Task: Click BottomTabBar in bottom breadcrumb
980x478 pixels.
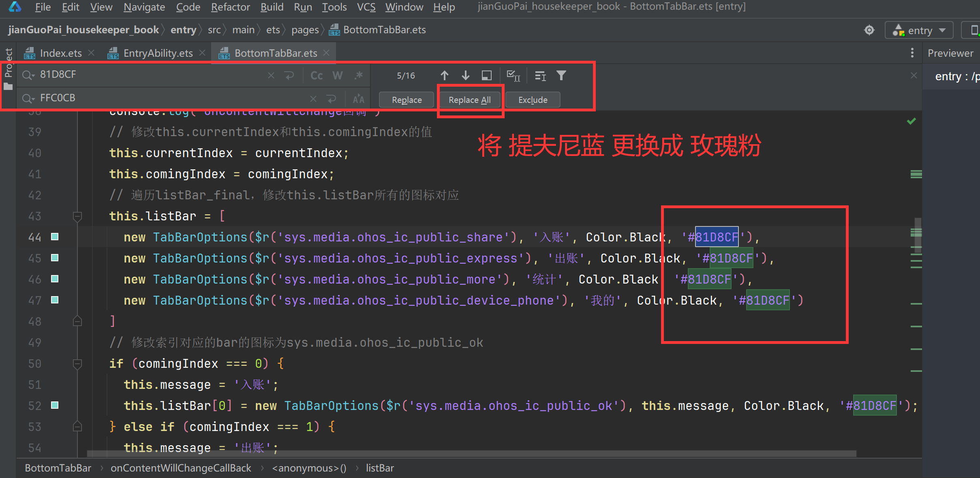Action: click(58, 468)
